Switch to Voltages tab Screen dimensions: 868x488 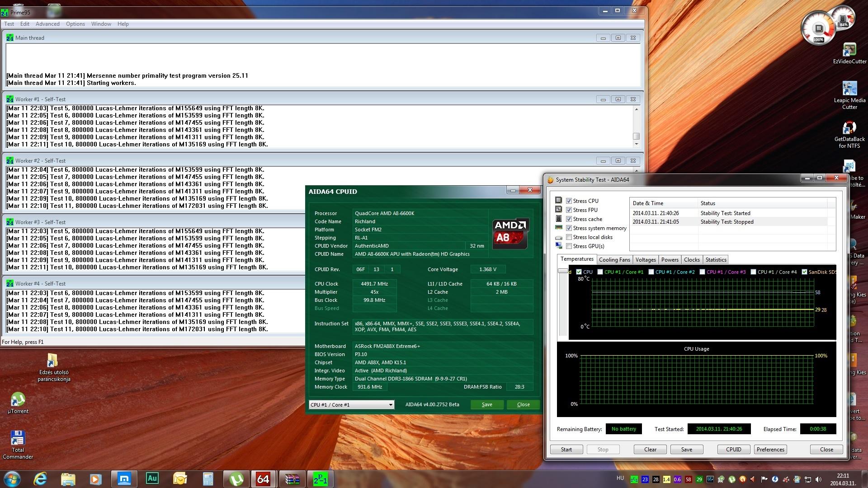click(x=646, y=260)
